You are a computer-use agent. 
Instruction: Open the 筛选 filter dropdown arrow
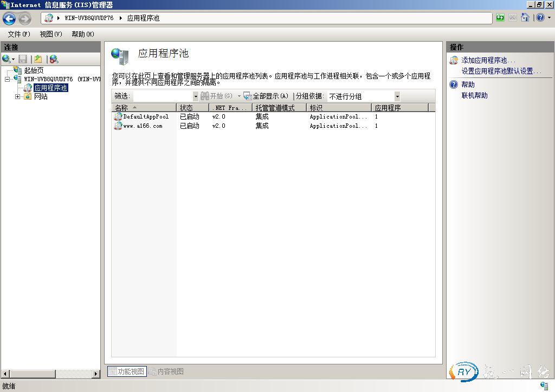[x=196, y=96]
